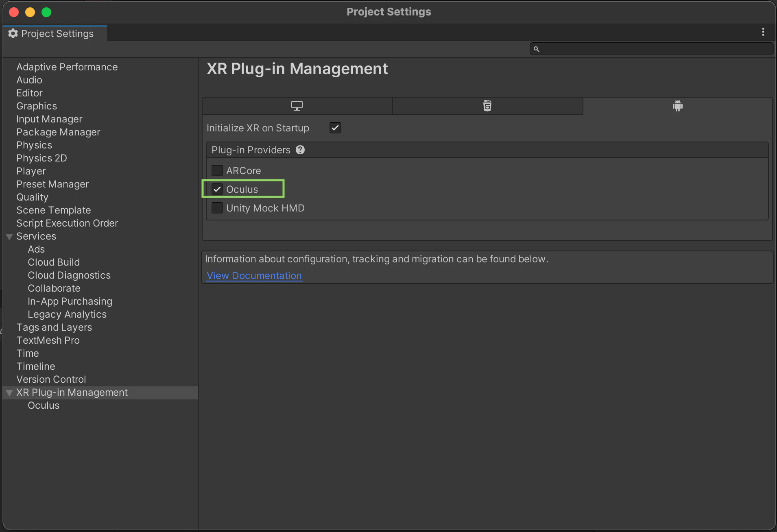The height and width of the screenshot is (532, 777).
Task: Open Tags and Layers settings
Action: pyautogui.click(x=54, y=327)
